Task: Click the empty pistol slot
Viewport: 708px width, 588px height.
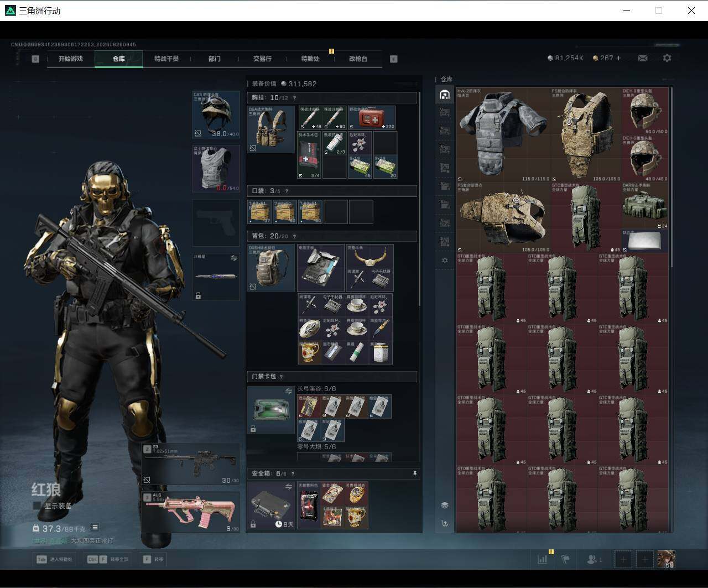Action: point(216,222)
